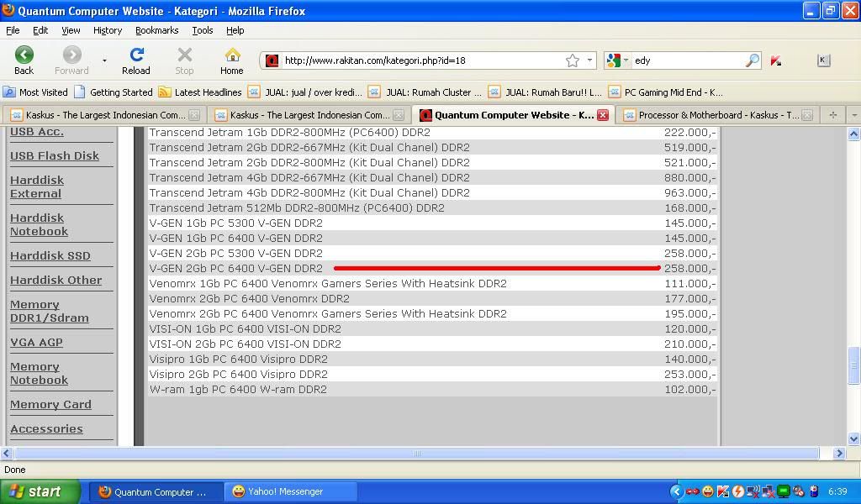Click the vertical scrollbar down arrow
This screenshot has width=861, height=504.
[x=853, y=438]
